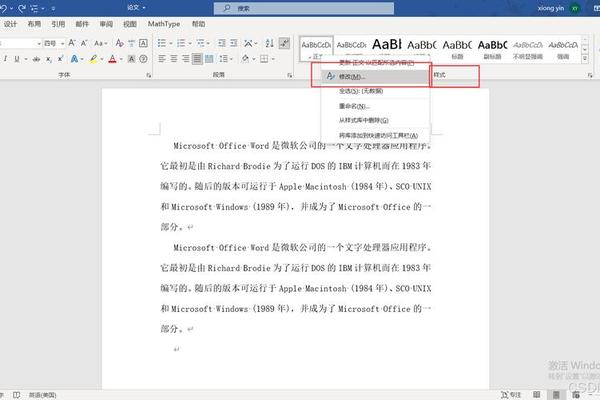The width and height of the screenshot is (600, 400).
Task: Click the Distributed alignment icon
Action: pyautogui.click(x=209, y=59)
